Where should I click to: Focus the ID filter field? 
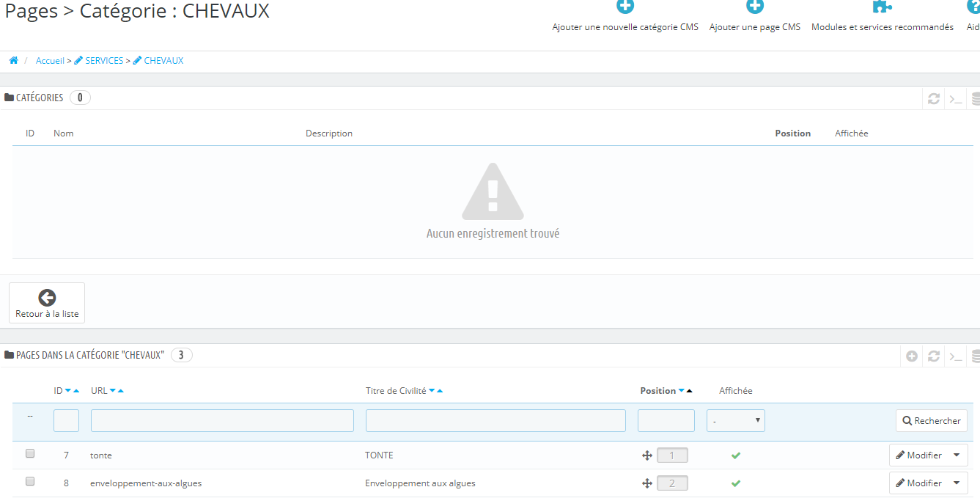66,421
